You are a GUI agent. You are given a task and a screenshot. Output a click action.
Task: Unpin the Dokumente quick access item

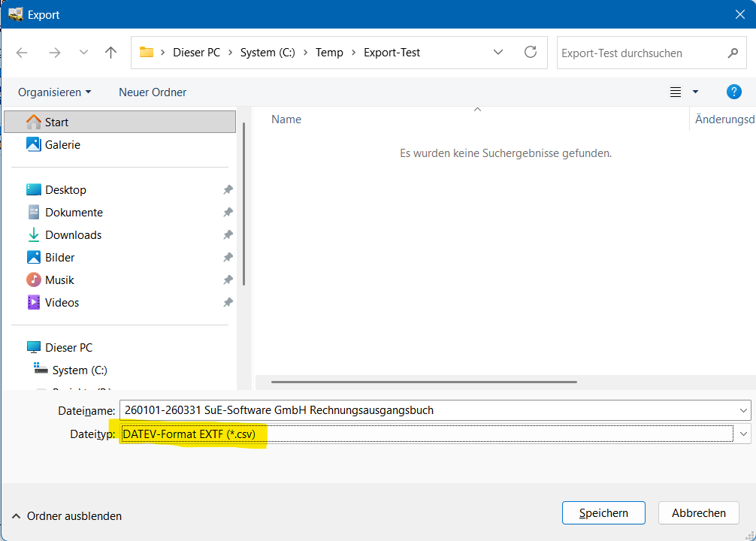click(228, 213)
